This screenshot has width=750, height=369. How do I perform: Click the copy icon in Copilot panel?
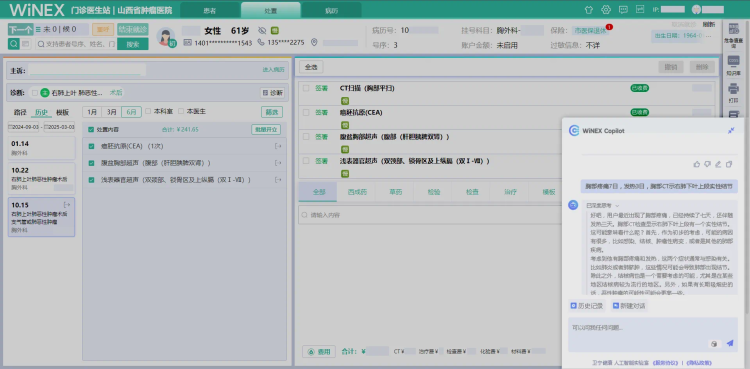(x=729, y=164)
